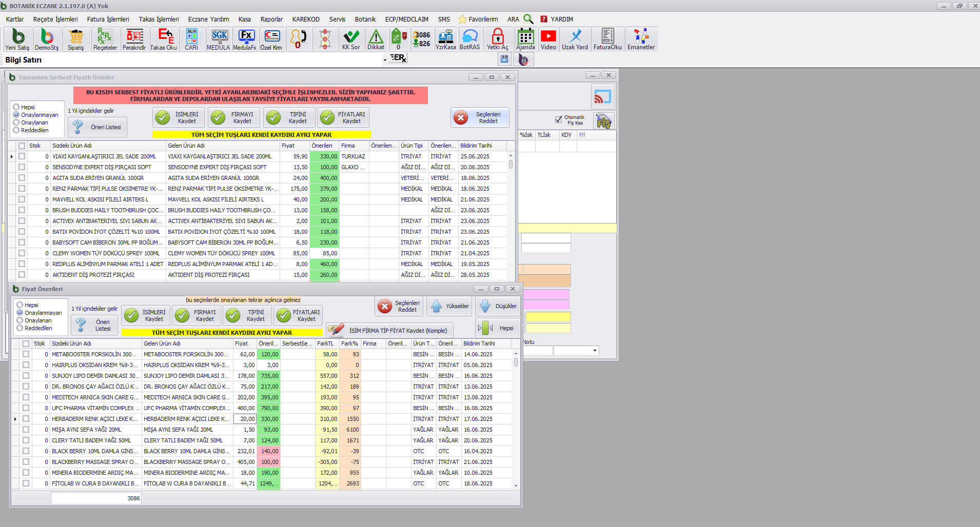Select the Hepsi radio in Fiyat Önerileri

[x=20, y=305]
